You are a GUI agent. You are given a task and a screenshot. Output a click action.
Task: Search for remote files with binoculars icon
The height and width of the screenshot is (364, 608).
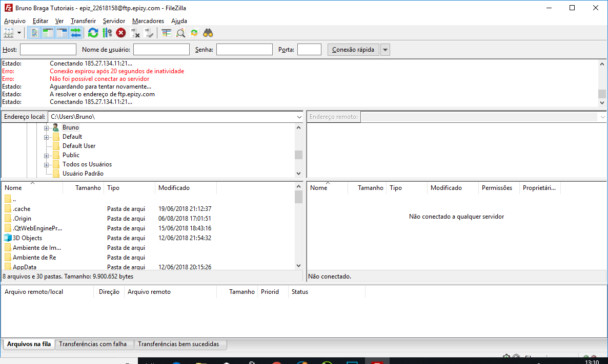[208, 32]
